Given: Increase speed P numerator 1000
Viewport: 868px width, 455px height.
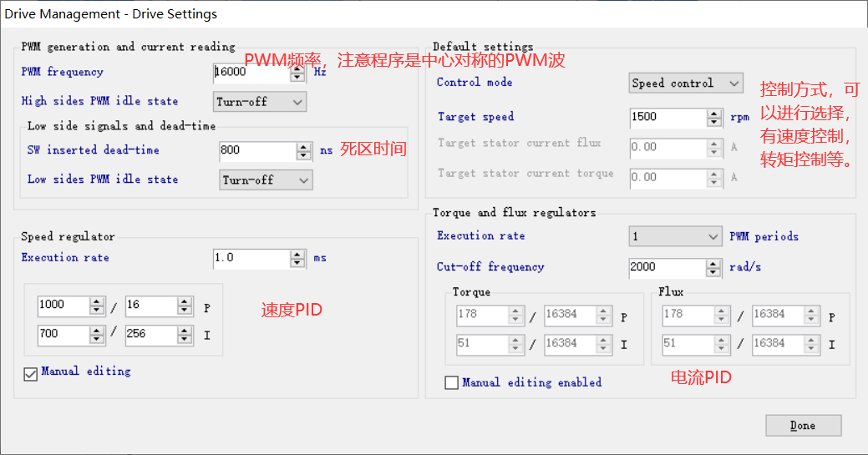Looking at the screenshot, I should [97, 301].
